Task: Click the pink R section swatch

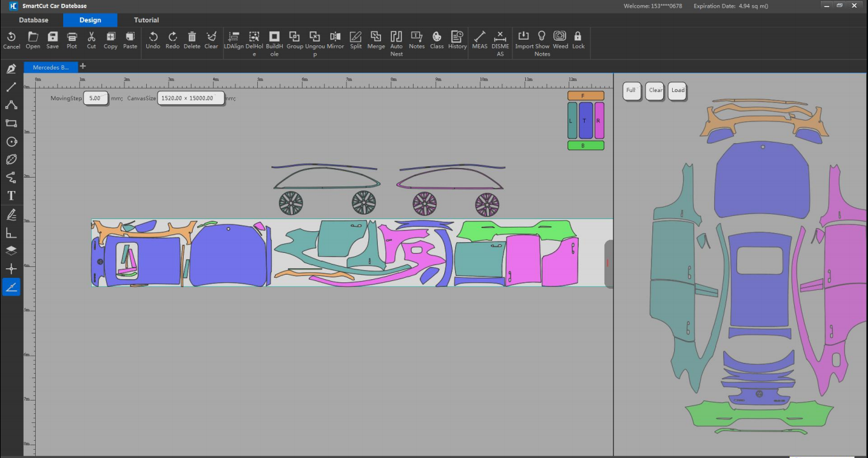Action: 599,121
